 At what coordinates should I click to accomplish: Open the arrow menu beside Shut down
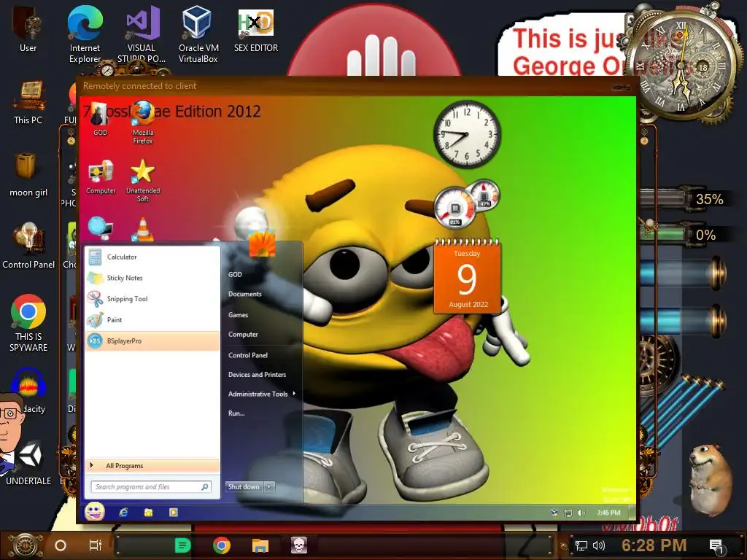click(269, 486)
